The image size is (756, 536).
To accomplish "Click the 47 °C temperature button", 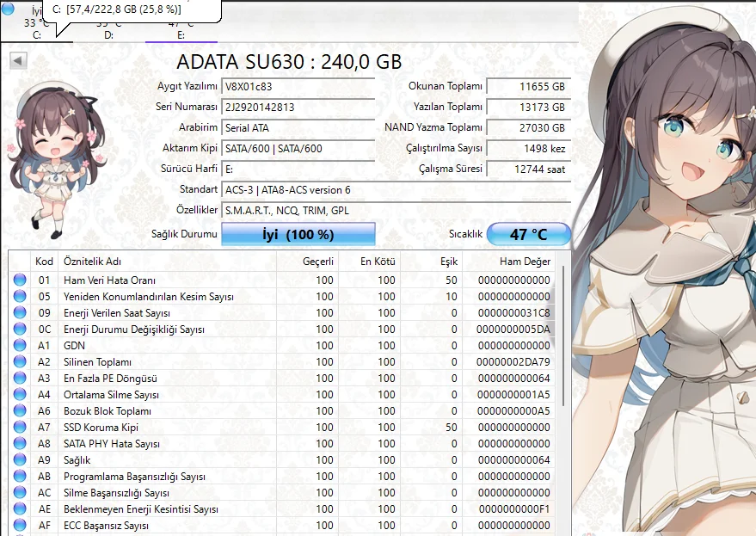I will point(528,235).
